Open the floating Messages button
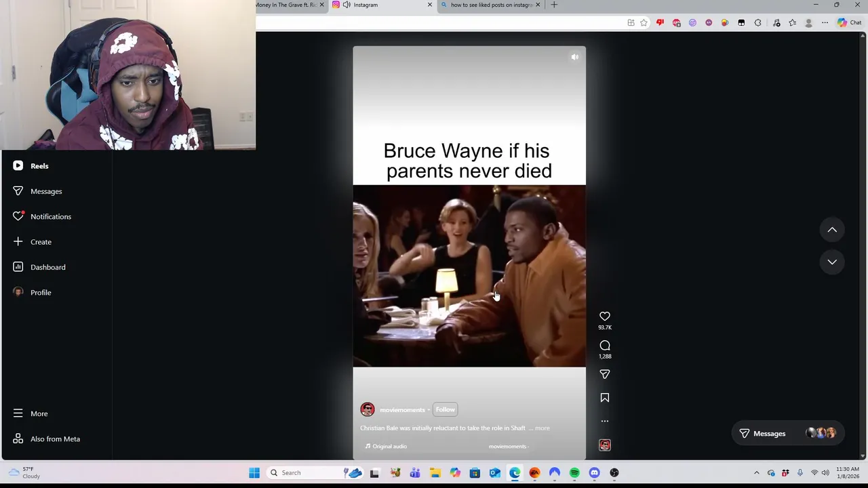Screen dimensions: 868x488 (x=787, y=434)
